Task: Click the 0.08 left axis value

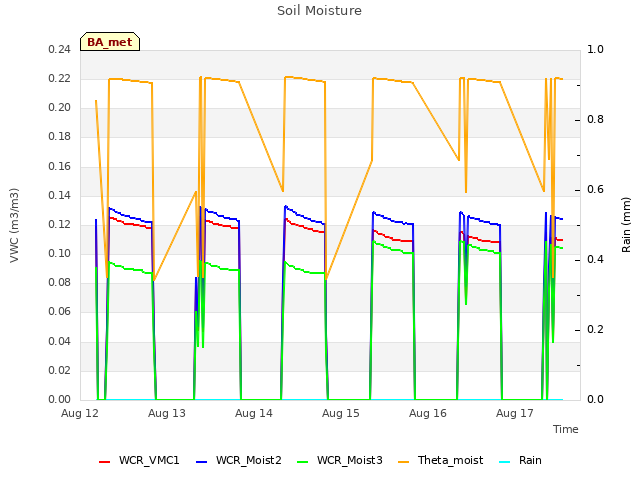Action: point(60,282)
